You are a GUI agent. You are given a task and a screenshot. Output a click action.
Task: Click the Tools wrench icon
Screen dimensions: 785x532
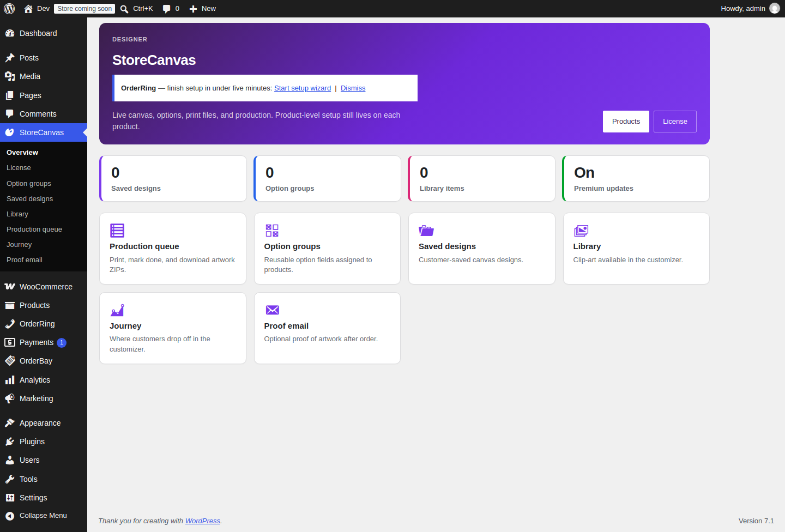coord(10,479)
